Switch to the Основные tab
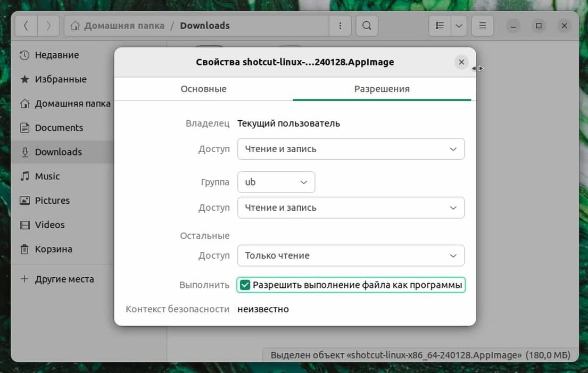This screenshot has height=373, width=588. 204,89
